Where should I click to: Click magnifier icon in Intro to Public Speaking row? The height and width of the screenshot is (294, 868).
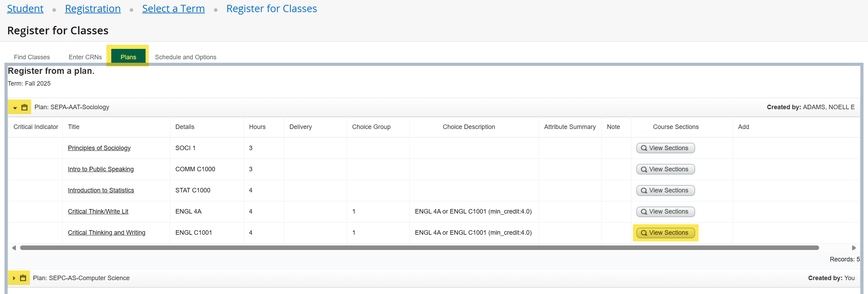(644, 170)
